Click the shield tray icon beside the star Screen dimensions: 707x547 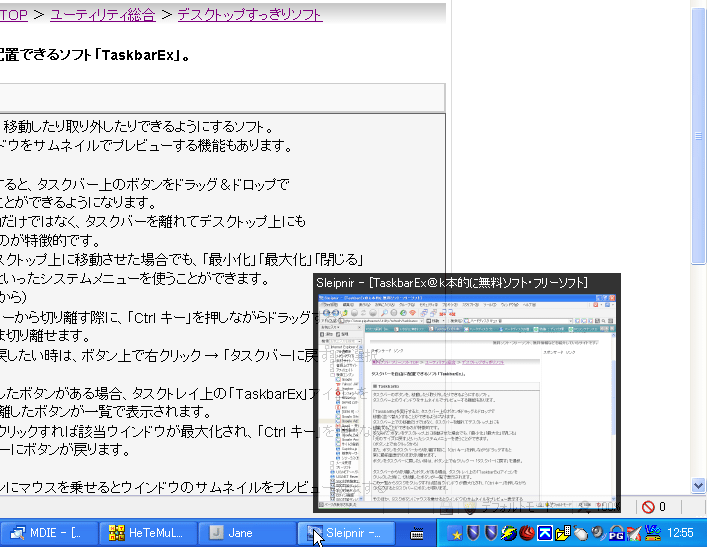click(473, 533)
